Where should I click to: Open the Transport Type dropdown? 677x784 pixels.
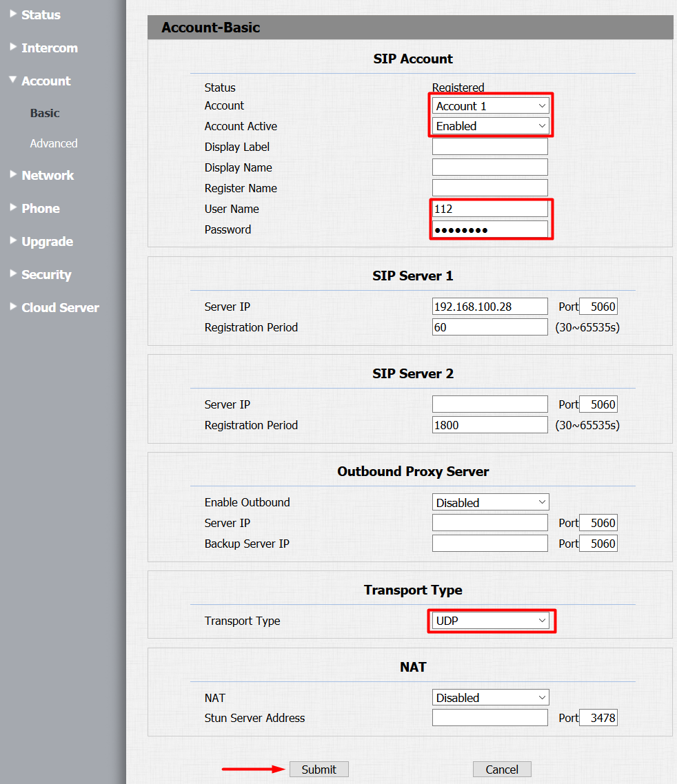pyautogui.click(x=490, y=620)
